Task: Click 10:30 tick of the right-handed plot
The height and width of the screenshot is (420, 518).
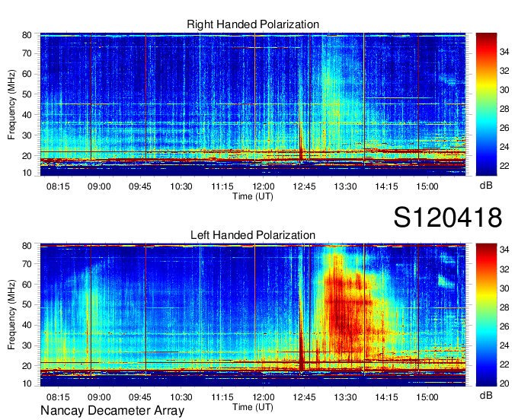Action: tap(181, 186)
